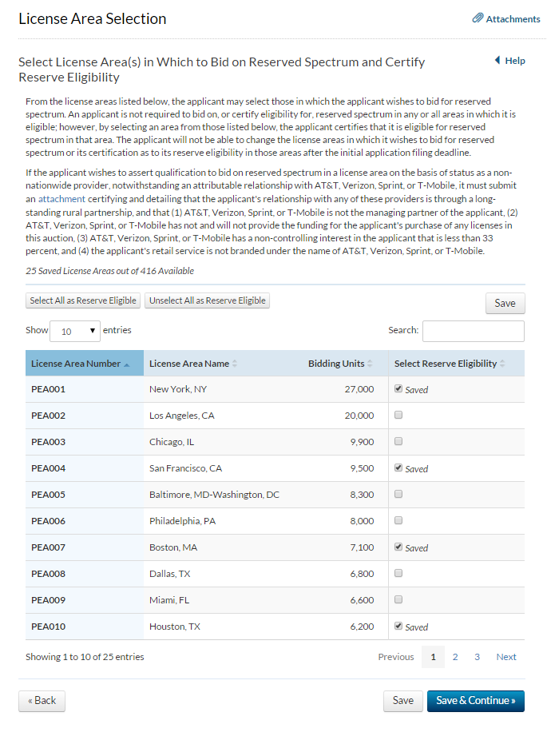Image resolution: width=547 pixels, height=756 pixels.
Task: Go to the Next results page
Action: coord(506,657)
